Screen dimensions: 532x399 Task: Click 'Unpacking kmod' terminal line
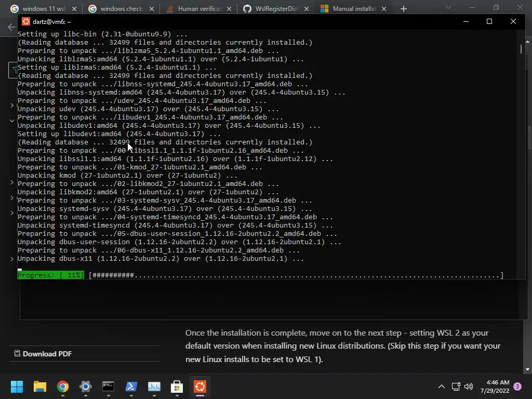(127, 176)
